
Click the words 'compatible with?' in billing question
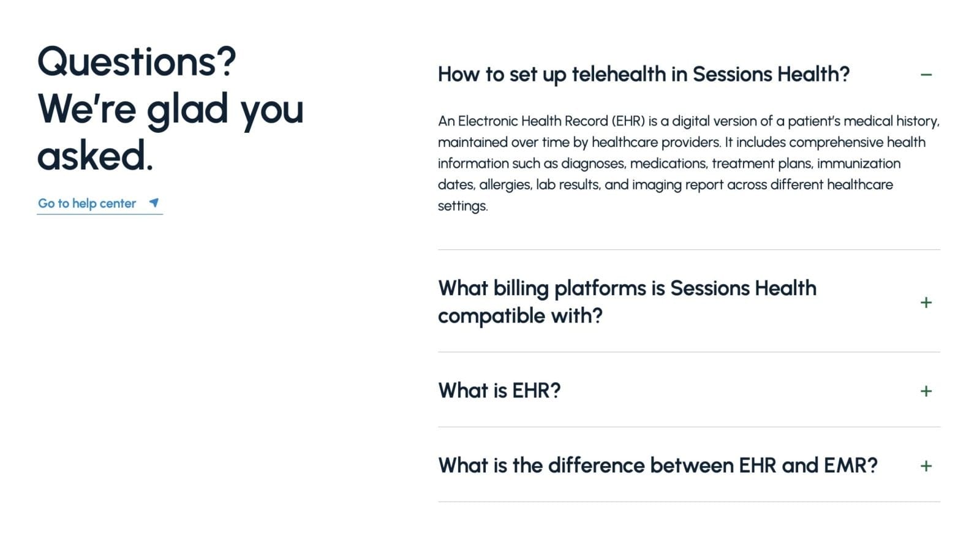tap(520, 316)
